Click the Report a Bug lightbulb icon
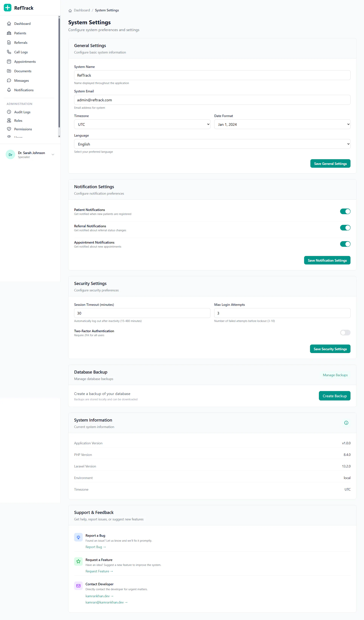The image size is (364, 620). [x=78, y=537]
